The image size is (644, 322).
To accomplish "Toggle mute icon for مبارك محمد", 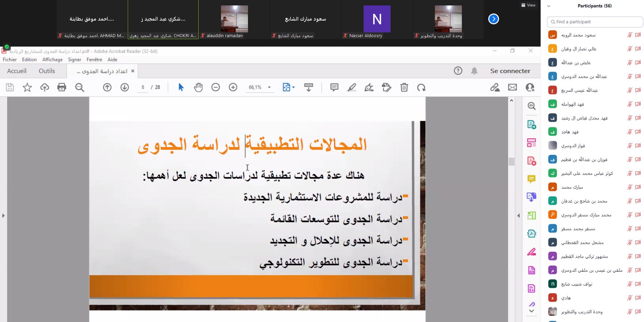I will click(x=629, y=187).
